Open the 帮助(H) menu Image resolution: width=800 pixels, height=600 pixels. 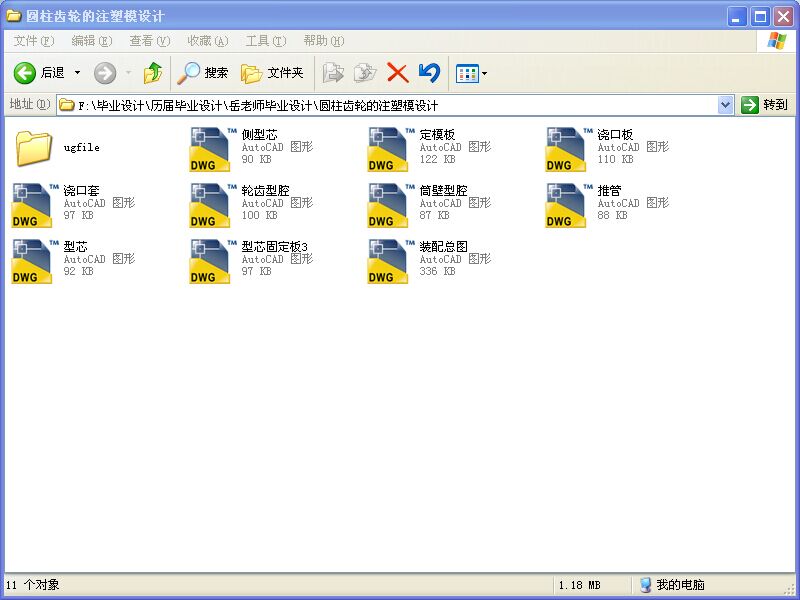(x=324, y=41)
